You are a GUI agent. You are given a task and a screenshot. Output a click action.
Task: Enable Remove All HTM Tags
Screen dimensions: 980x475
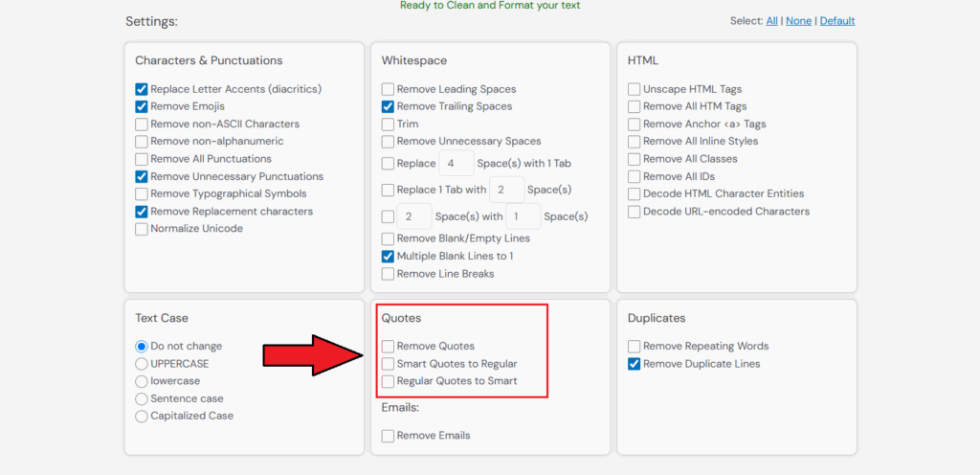pyautogui.click(x=634, y=106)
